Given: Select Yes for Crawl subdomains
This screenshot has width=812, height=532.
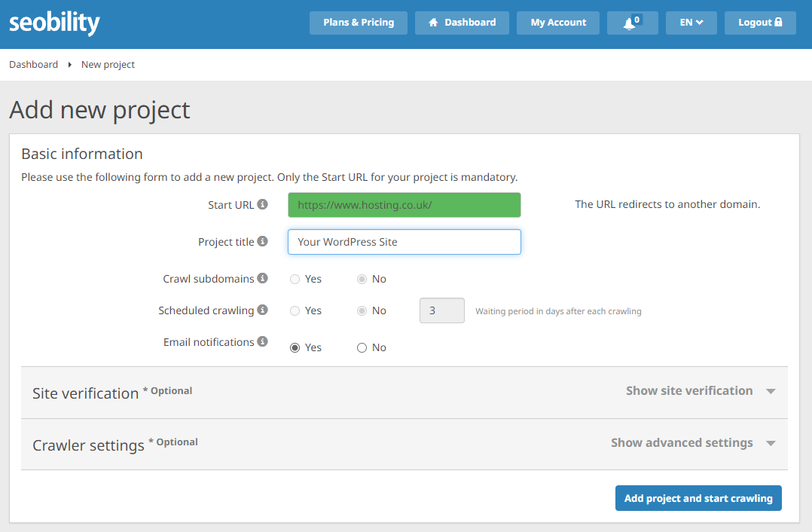Looking at the screenshot, I should pos(295,279).
